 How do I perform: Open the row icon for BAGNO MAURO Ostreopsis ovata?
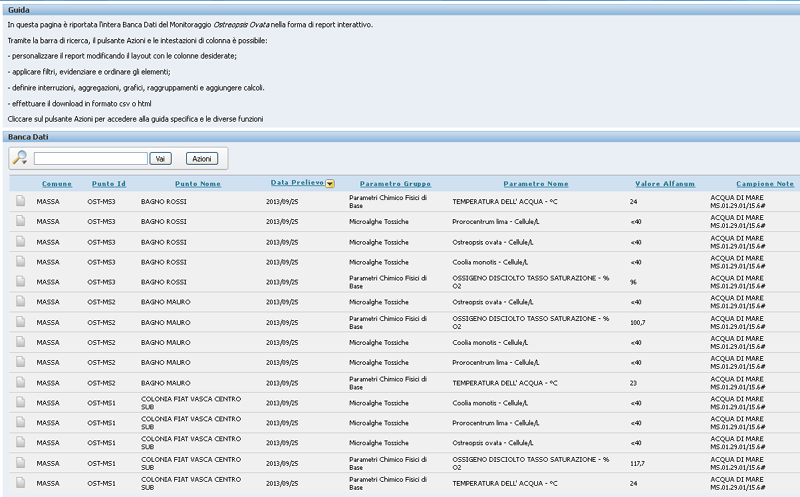tap(20, 302)
